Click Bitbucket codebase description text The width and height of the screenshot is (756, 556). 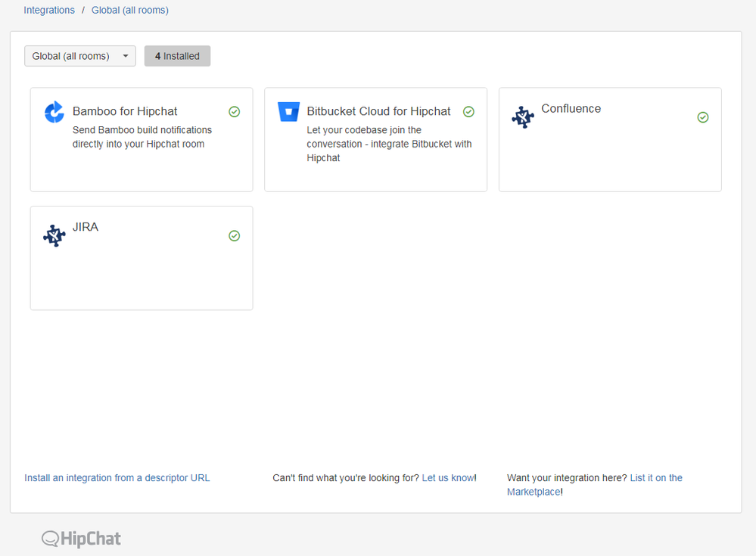[x=389, y=144]
